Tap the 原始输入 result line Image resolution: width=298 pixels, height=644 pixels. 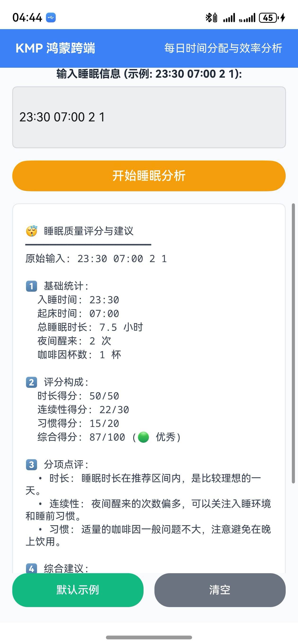pos(96,259)
